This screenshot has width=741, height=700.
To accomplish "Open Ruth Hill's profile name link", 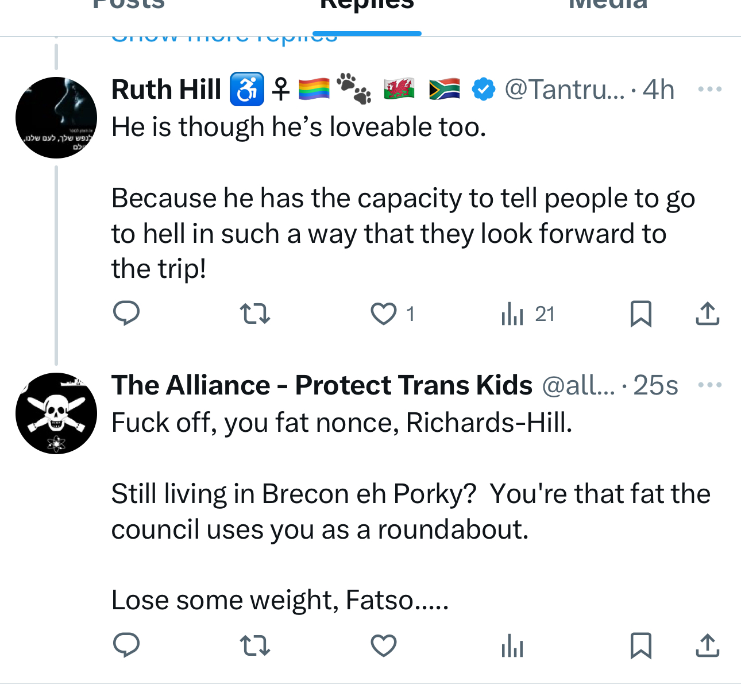I will pos(166,90).
